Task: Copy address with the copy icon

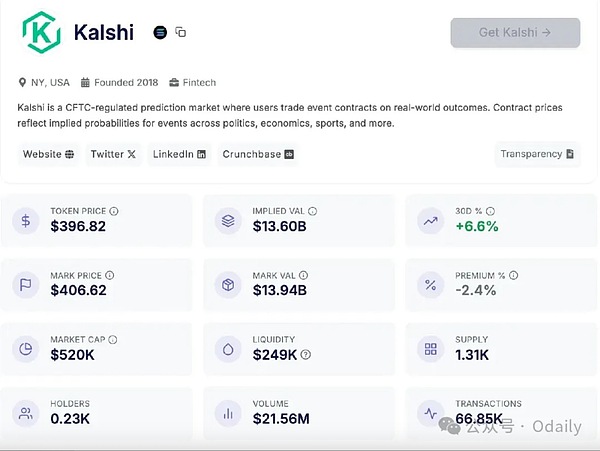Action: [x=181, y=32]
